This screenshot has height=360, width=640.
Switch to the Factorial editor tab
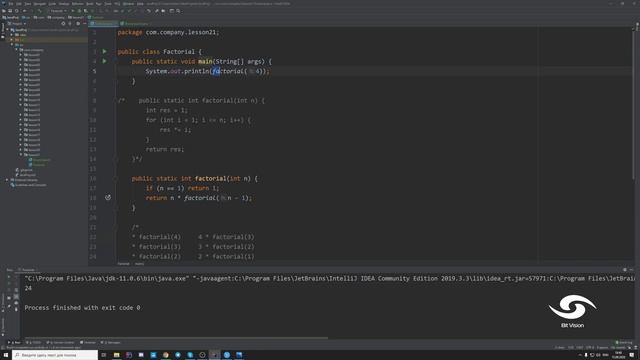(103, 24)
